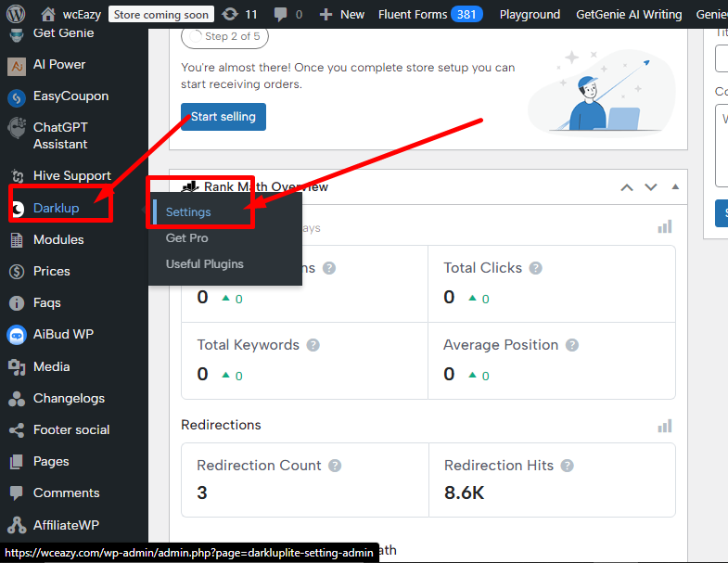Click the AffiliateWP sidebar icon
The width and height of the screenshot is (728, 563).
17,525
